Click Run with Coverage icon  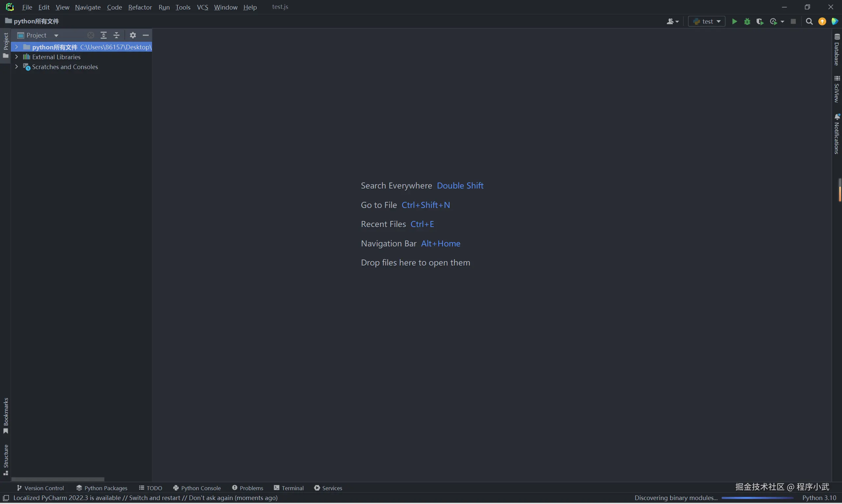click(760, 21)
